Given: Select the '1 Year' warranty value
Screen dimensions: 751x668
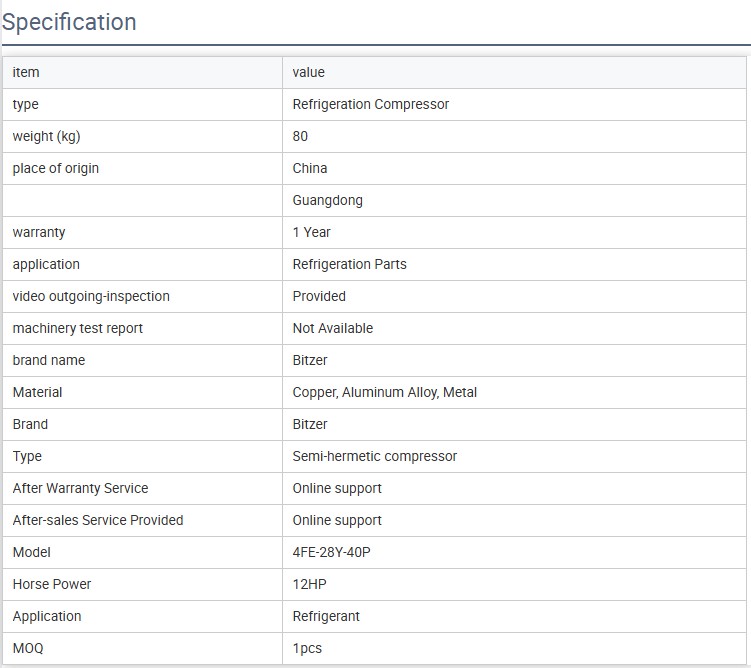Looking at the screenshot, I should coord(311,232).
